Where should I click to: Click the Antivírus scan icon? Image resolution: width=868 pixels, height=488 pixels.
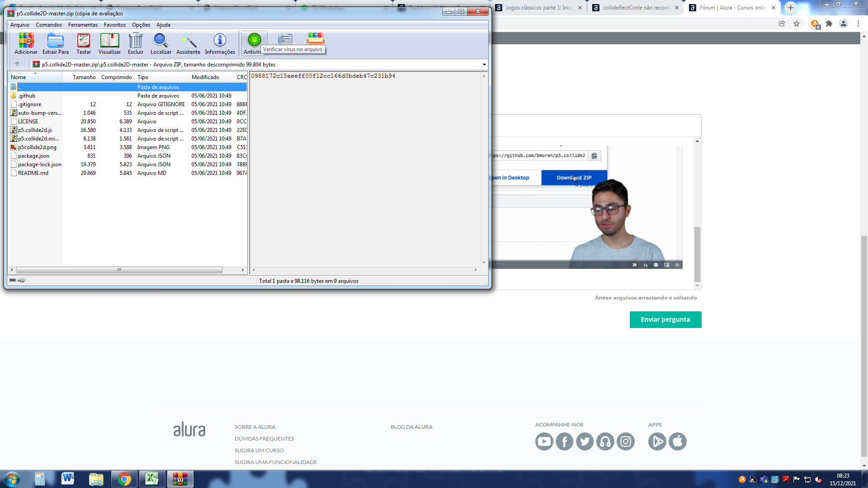click(x=254, y=42)
